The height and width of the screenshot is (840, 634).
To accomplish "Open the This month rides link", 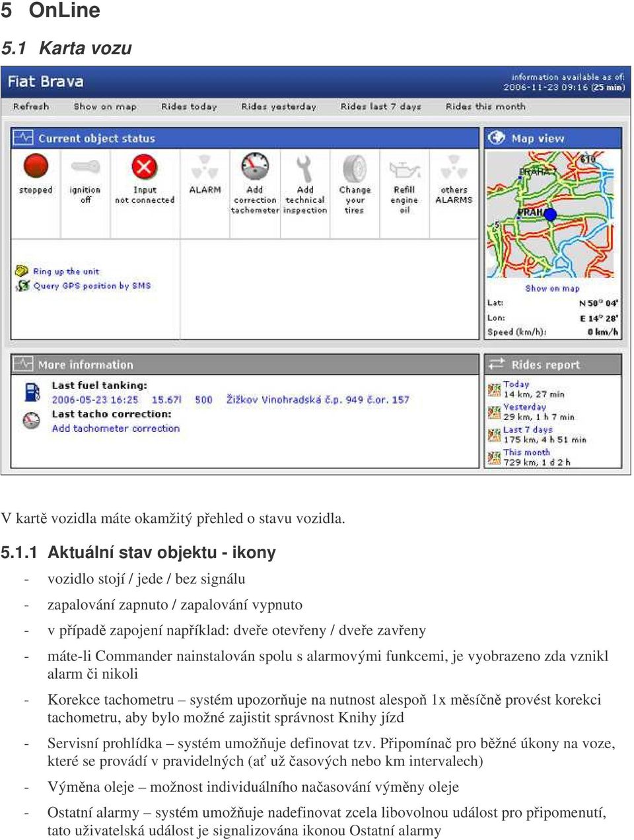I will (526, 452).
